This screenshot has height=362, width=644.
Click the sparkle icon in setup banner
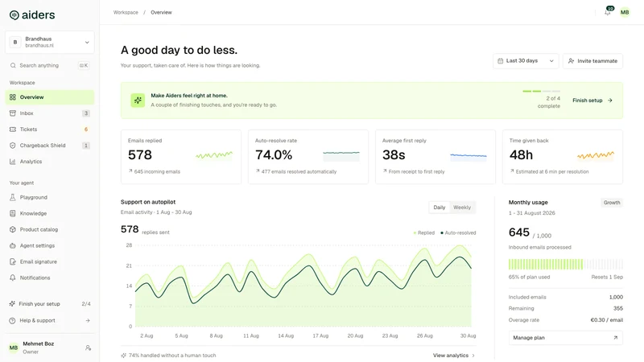[138, 100]
